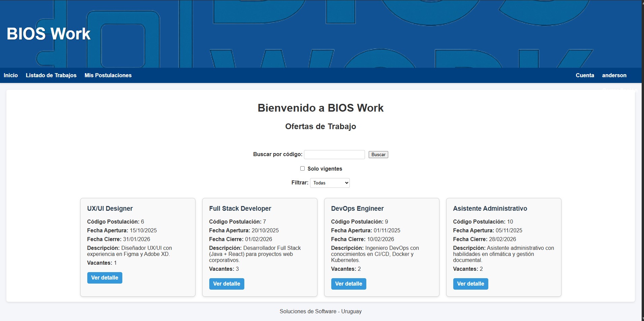Enable the Solo vigentes checkbox
644x321 pixels.
[x=302, y=168]
